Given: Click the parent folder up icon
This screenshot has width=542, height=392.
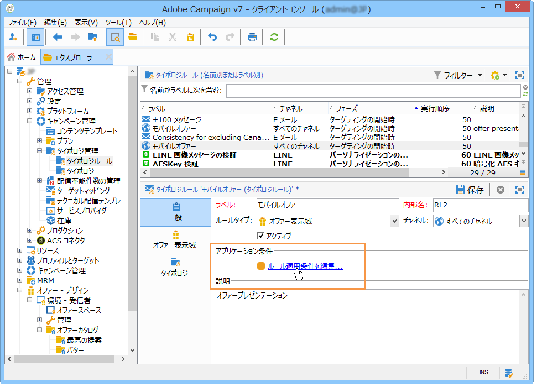Looking at the screenshot, I should [93, 38].
